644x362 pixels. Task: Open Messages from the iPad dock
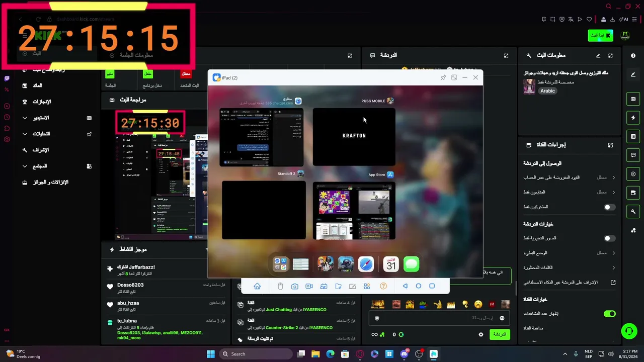411,264
